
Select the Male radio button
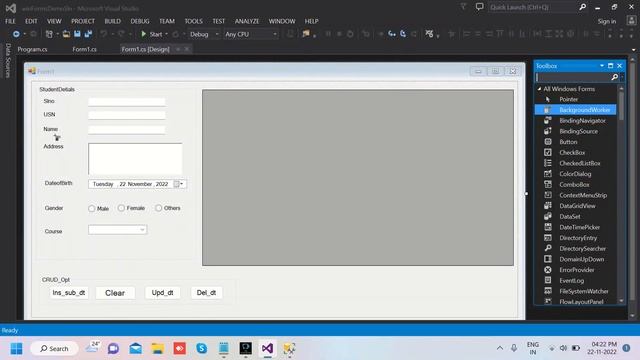point(91,209)
